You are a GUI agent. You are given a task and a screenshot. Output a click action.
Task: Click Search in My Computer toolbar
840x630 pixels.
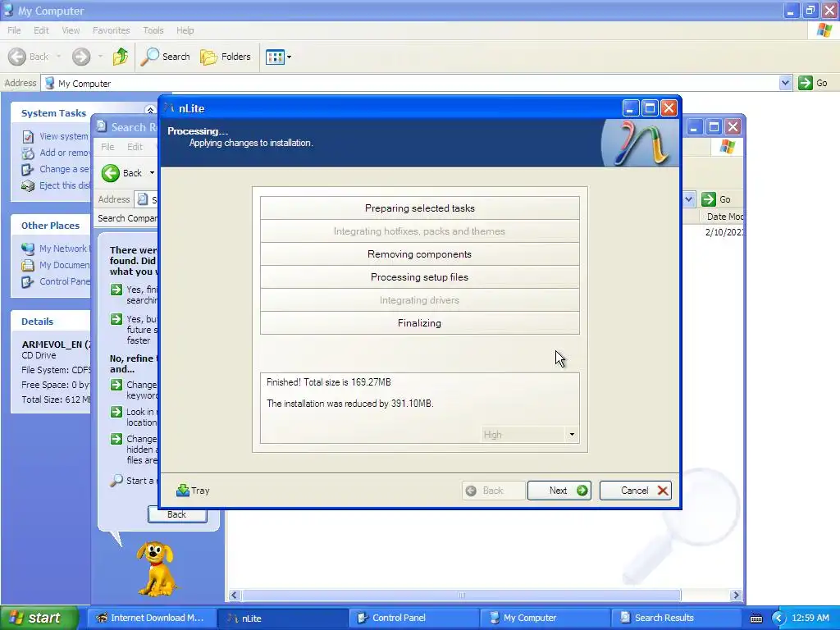(165, 57)
